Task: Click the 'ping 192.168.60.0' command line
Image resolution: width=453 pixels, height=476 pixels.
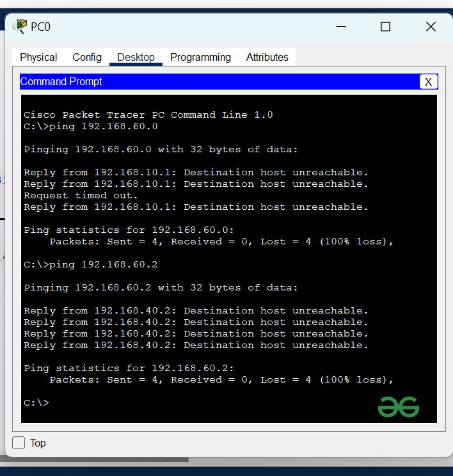Action: [91, 127]
